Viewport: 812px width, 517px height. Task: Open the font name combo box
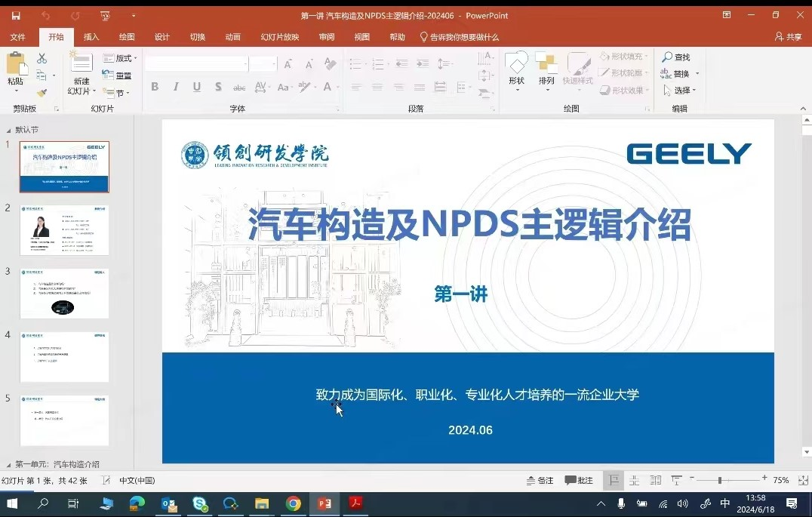click(x=197, y=63)
